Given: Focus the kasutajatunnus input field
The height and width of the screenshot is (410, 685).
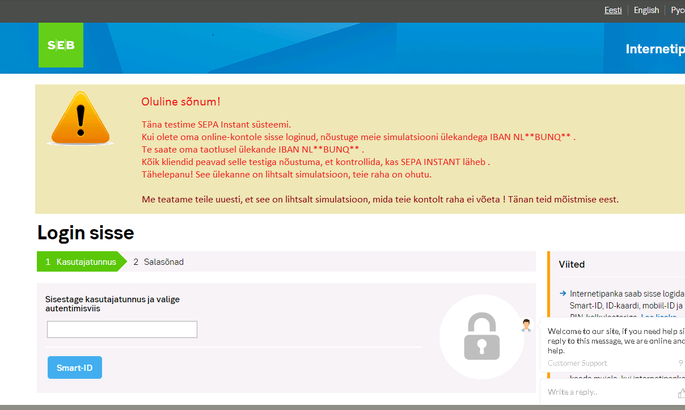Looking at the screenshot, I should pos(122,329).
